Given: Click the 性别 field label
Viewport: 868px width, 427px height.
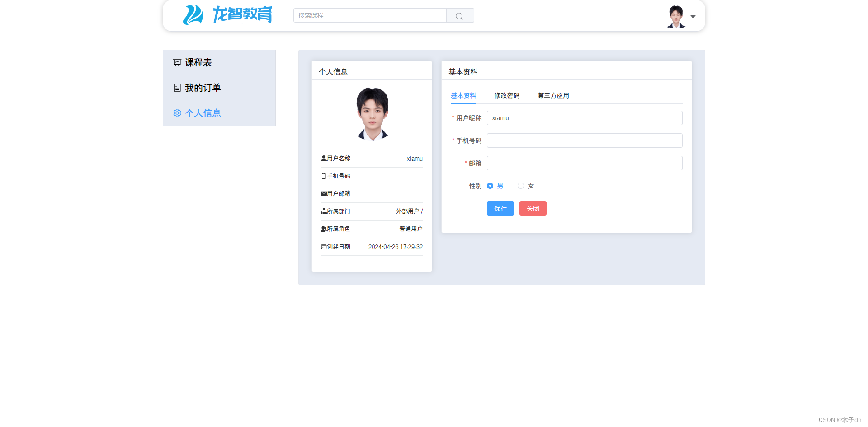Looking at the screenshot, I should pos(475,186).
